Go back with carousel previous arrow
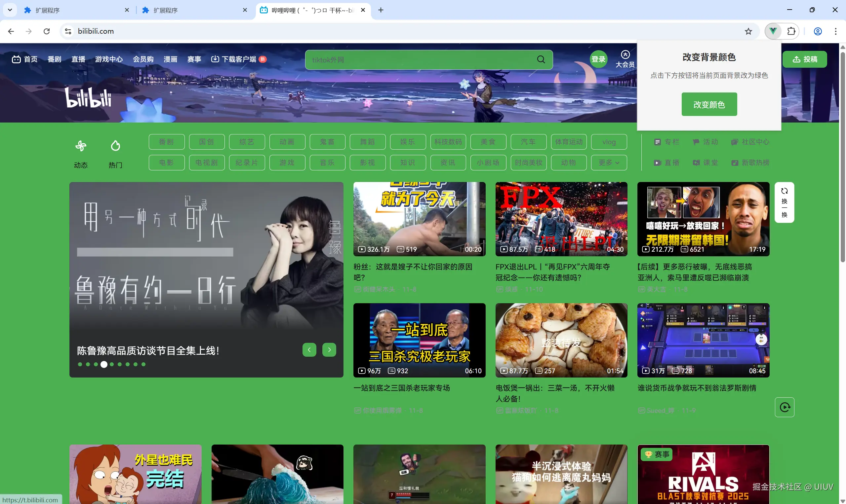The width and height of the screenshot is (846, 504). click(309, 349)
